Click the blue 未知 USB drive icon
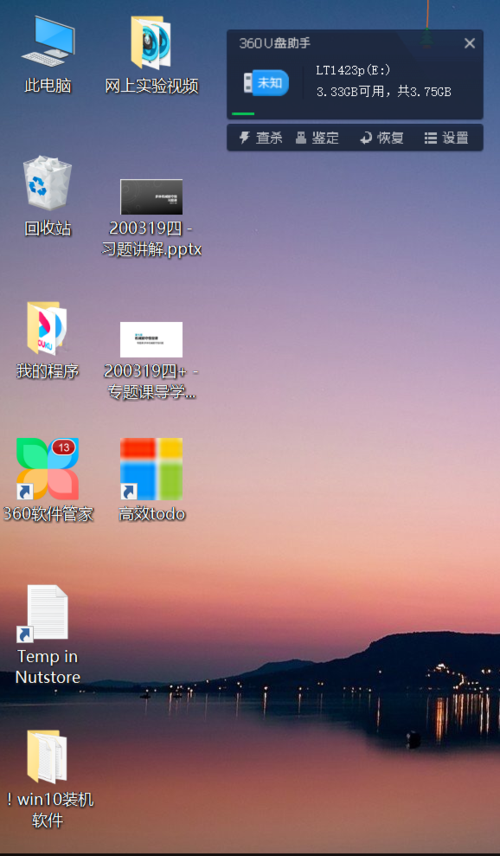Image resolution: width=500 pixels, height=856 pixels. click(x=266, y=83)
